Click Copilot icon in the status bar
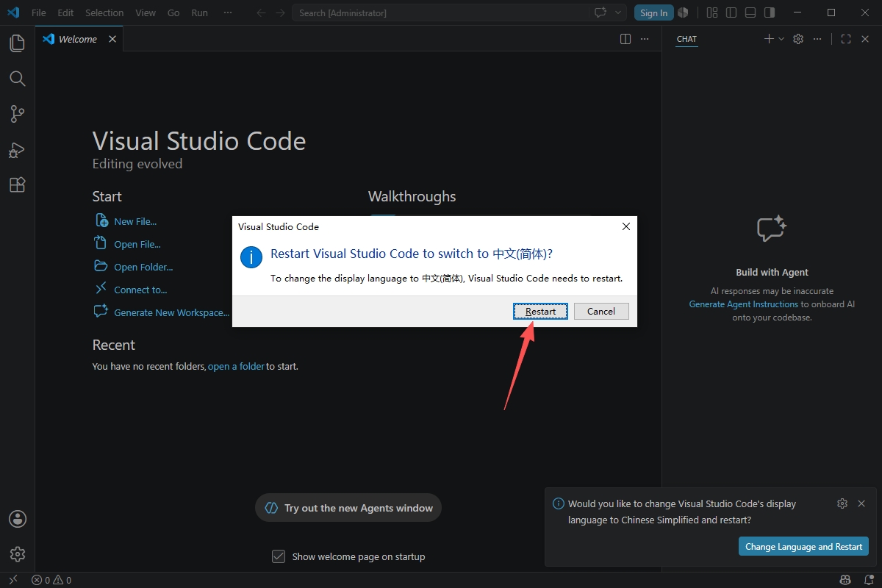Image resolution: width=882 pixels, height=588 pixels. pos(846,580)
